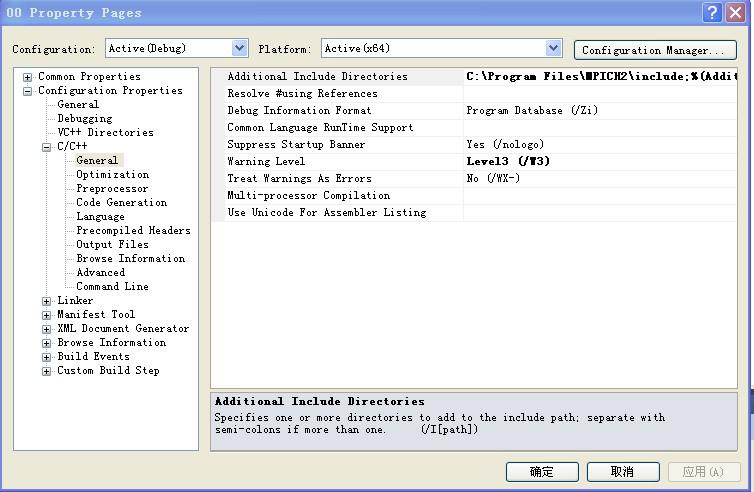Click Additional Include Directories property name

317,76
